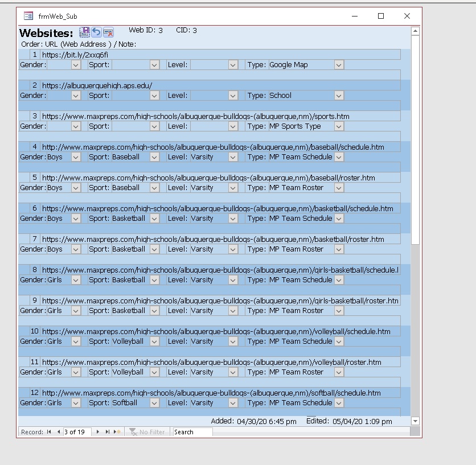Open Level dropdown for row 2 albuquerquehigh URL
Image resolution: width=476 pixels, height=465 pixels.
tap(233, 96)
